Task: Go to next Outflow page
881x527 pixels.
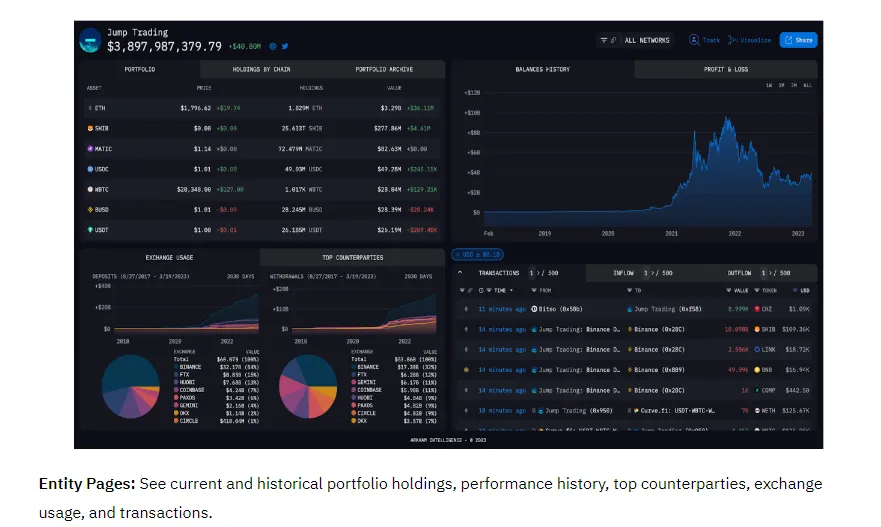Action: pyautogui.click(x=770, y=273)
